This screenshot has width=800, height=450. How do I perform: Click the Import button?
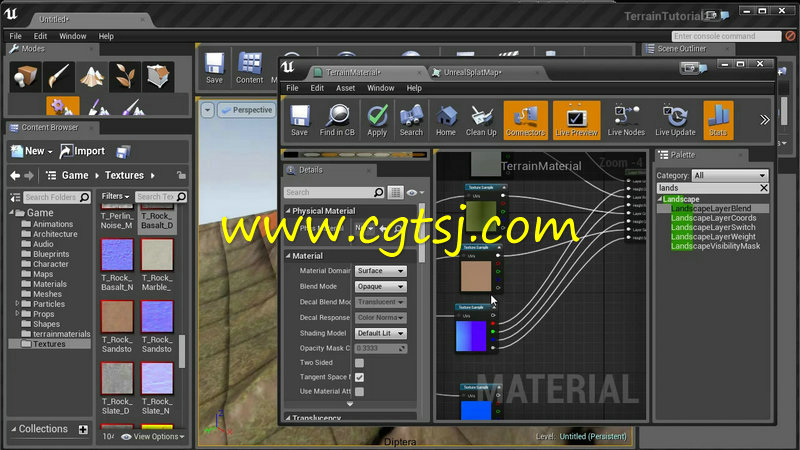[x=82, y=151]
